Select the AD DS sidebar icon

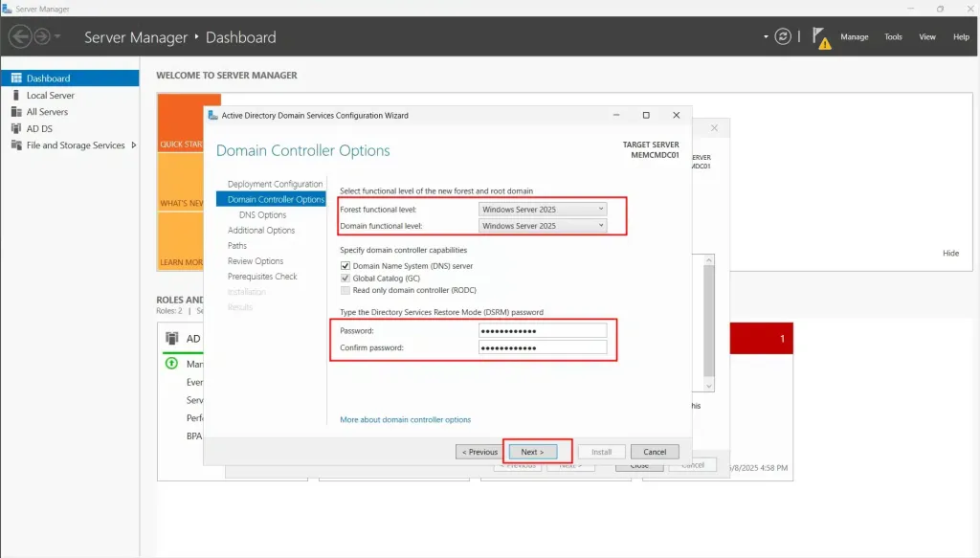[16, 128]
